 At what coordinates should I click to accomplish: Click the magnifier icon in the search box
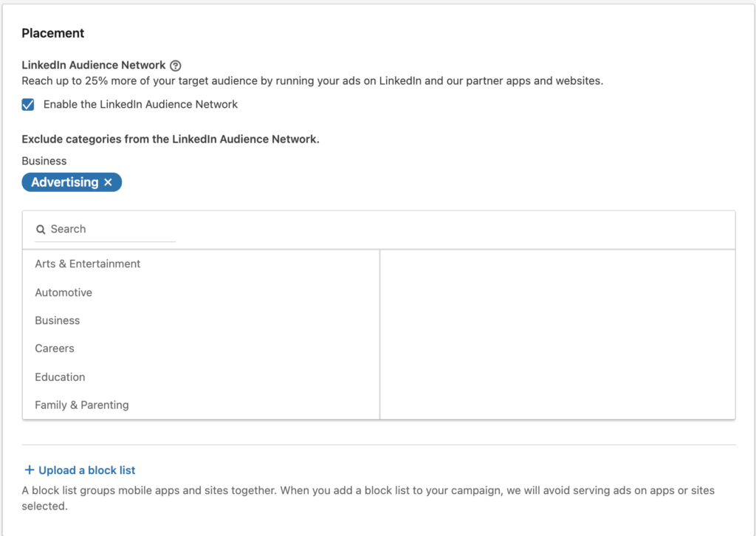[x=41, y=230]
